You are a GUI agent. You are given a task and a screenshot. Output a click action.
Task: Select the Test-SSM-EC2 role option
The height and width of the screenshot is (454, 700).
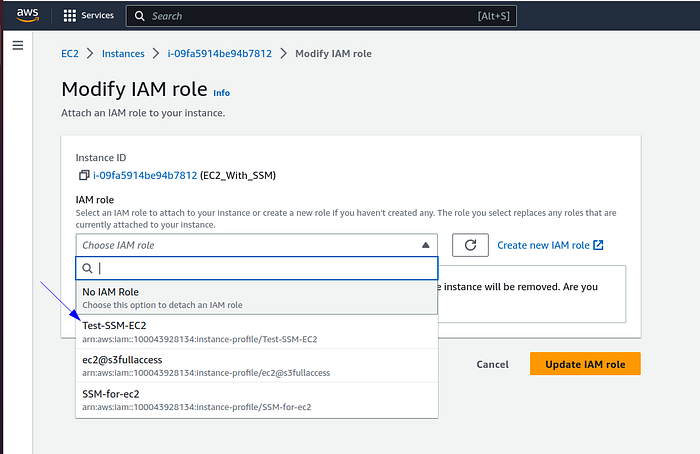[257, 332]
